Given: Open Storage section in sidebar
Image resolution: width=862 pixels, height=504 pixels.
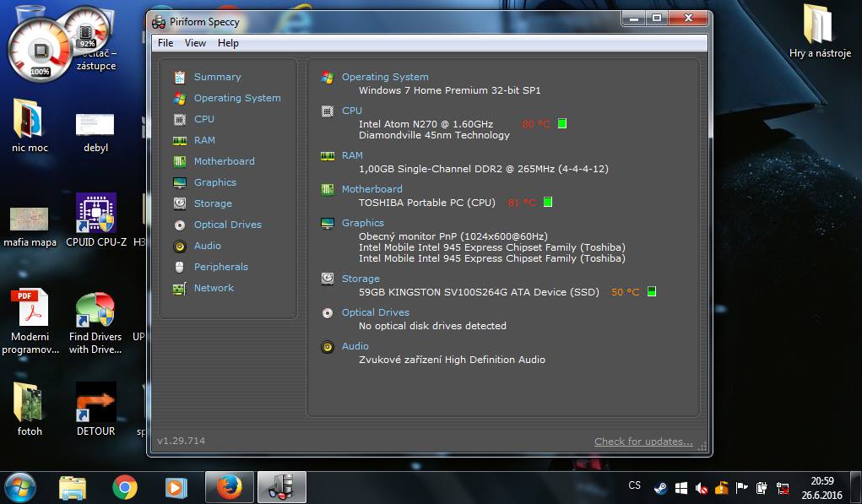Looking at the screenshot, I should point(213,203).
